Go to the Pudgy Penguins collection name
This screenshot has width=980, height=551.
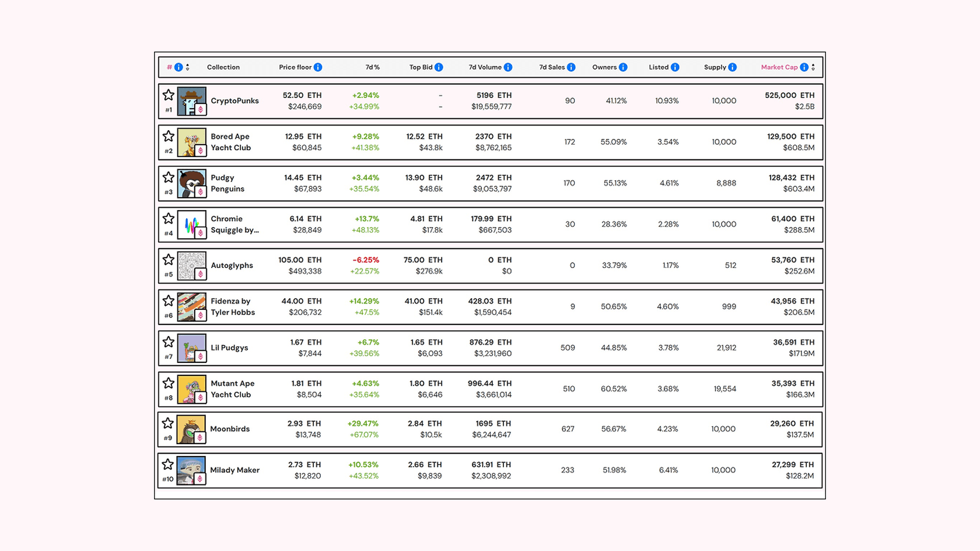coord(228,183)
